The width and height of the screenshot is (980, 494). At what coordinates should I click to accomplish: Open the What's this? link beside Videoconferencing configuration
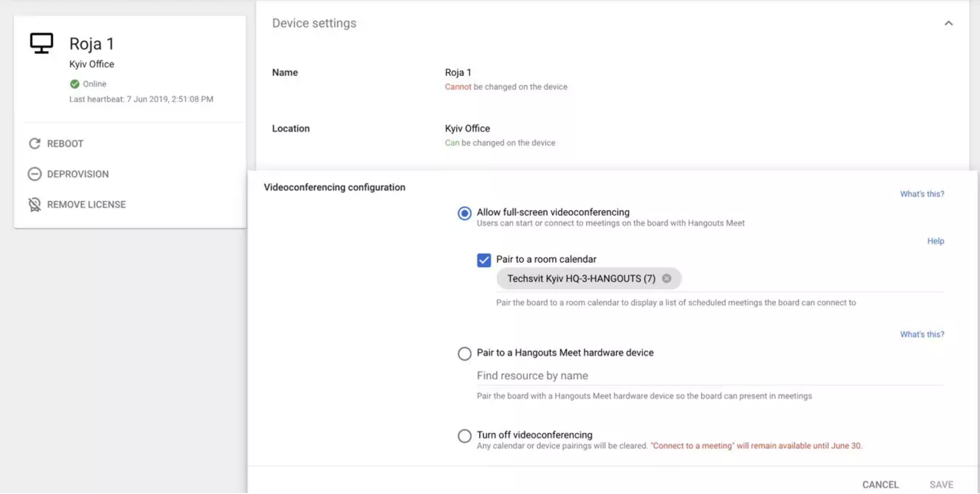coord(922,194)
